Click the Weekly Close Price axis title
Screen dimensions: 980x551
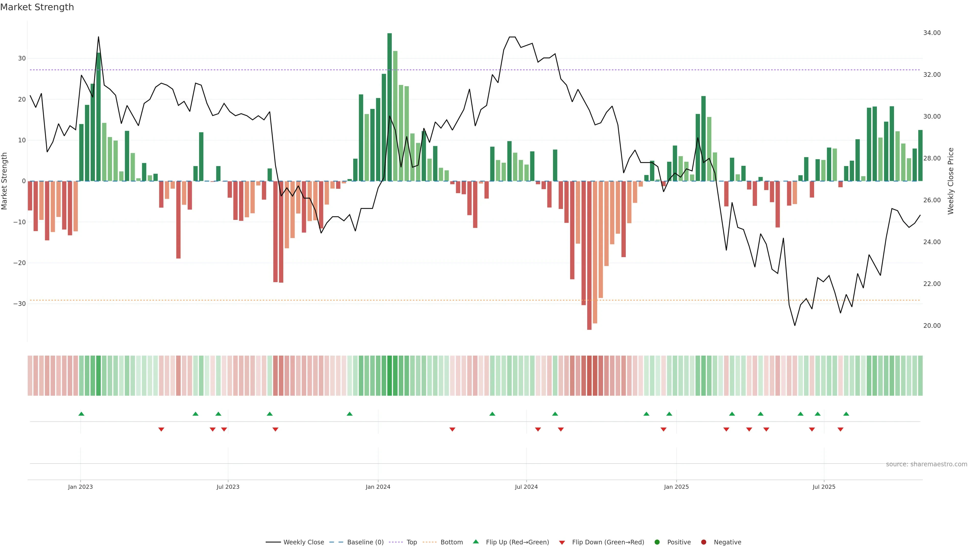(951, 181)
